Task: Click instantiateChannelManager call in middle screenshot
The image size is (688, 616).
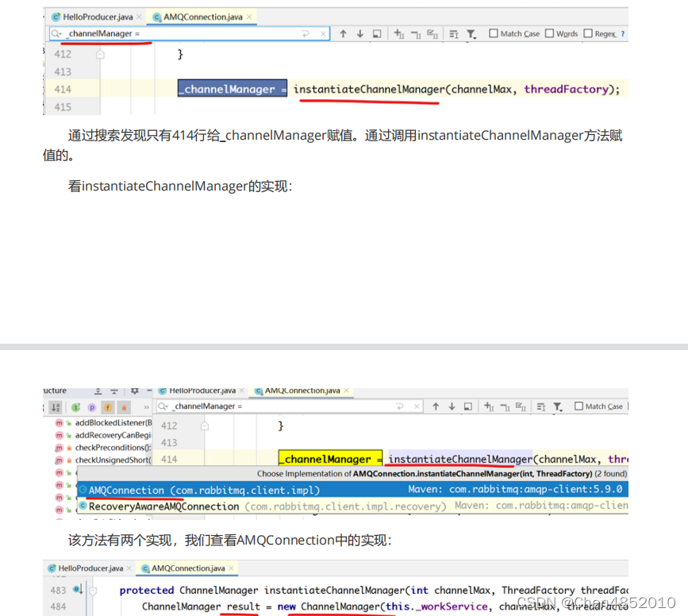Action: coord(459,460)
